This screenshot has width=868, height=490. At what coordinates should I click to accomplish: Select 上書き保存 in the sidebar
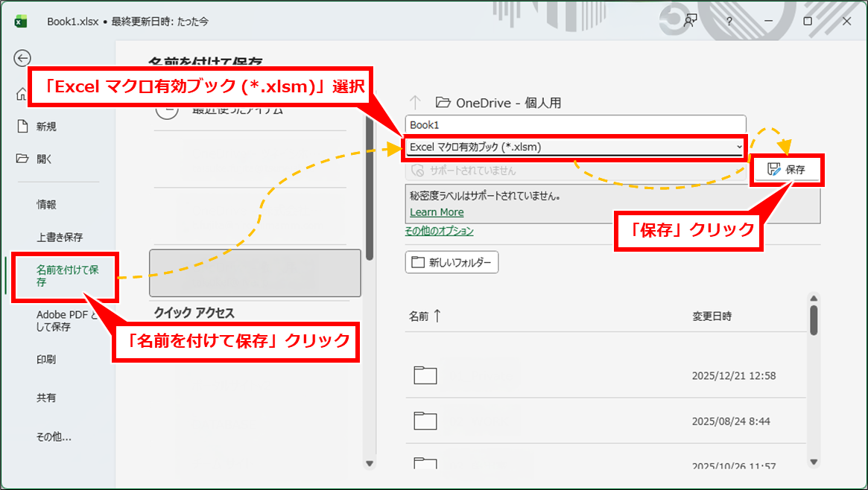(x=60, y=238)
